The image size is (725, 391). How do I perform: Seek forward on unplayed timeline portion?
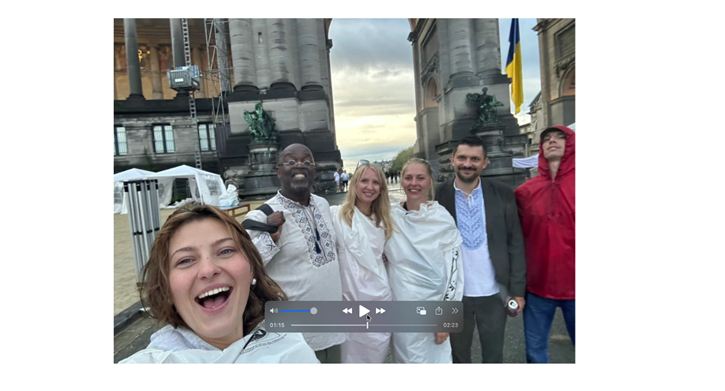click(403, 325)
